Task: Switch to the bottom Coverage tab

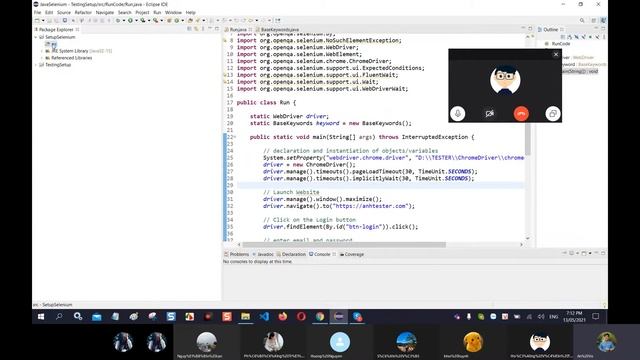Action: [351, 254]
